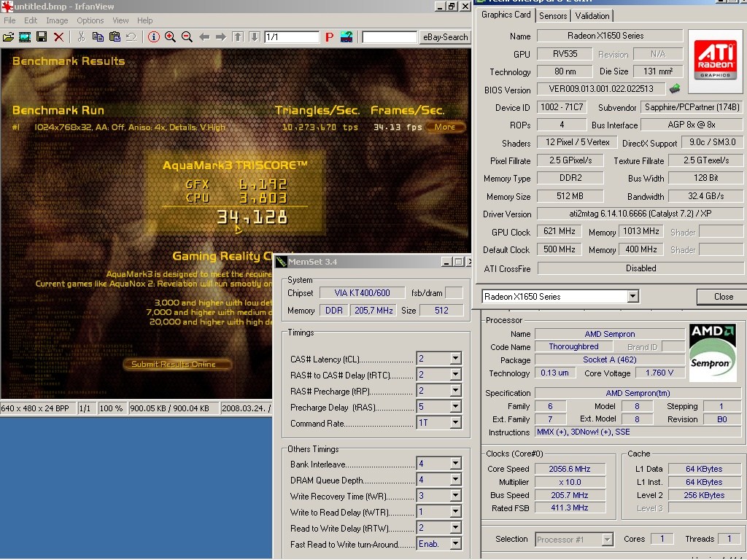Switch to the Validation tab in GPU-Z
The width and height of the screenshot is (747, 560).
pos(592,16)
